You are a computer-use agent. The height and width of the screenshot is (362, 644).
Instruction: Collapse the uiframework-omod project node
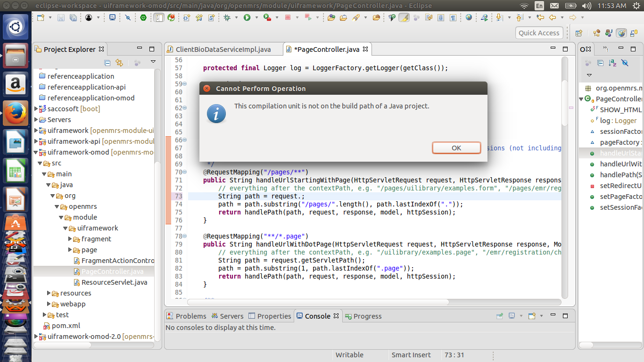click(36, 152)
